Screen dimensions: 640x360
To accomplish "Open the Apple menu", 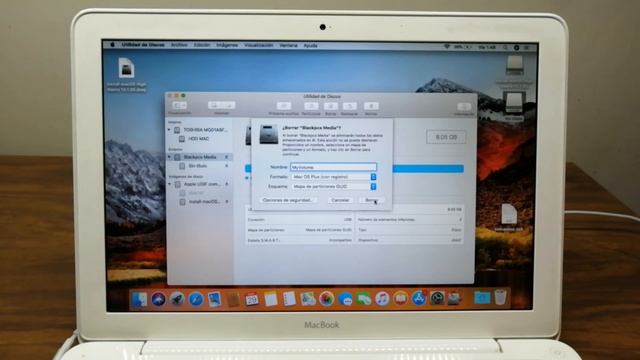I will click(x=112, y=45).
